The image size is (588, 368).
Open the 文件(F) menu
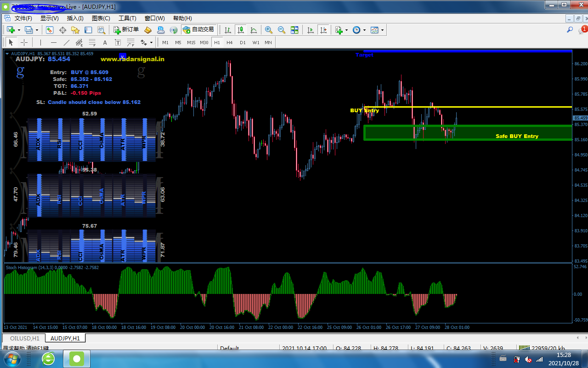click(x=23, y=18)
